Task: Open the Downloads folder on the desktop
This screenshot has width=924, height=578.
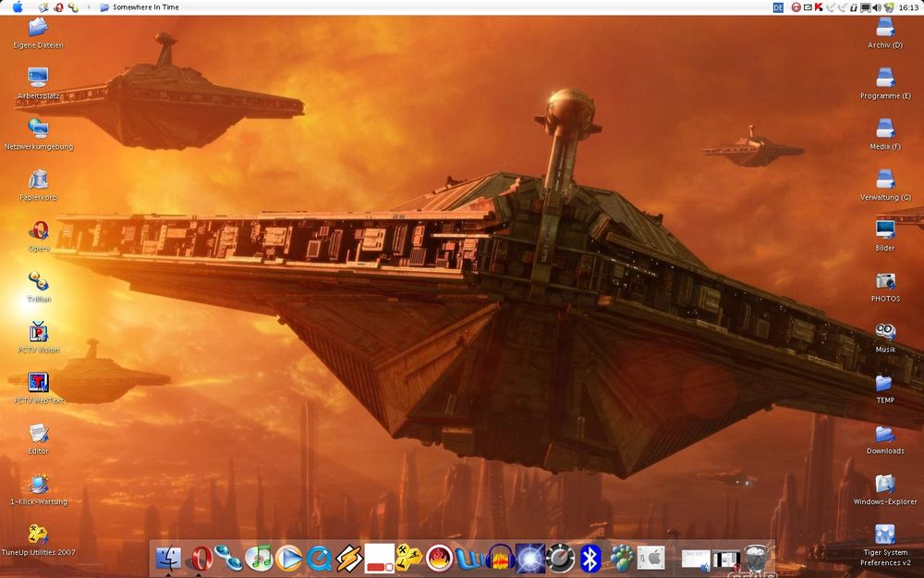Action: [885, 438]
